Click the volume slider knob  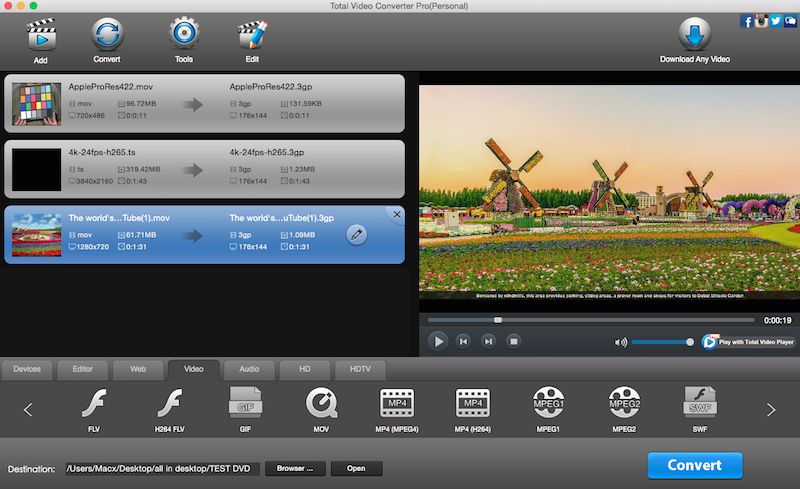[x=690, y=342]
